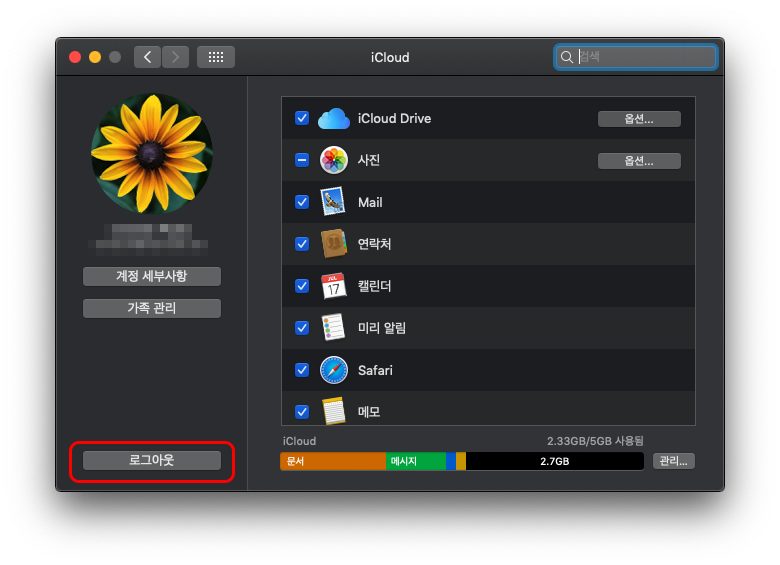
Task: Click the 2.33GB/5GB 사용됨 text
Action: click(x=595, y=441)
